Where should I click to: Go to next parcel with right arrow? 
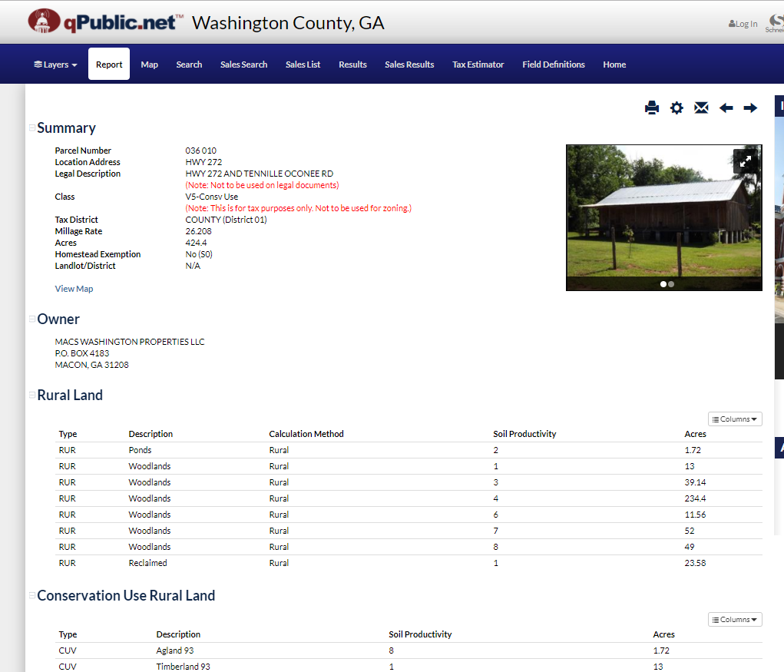click(x=750, y=108)
